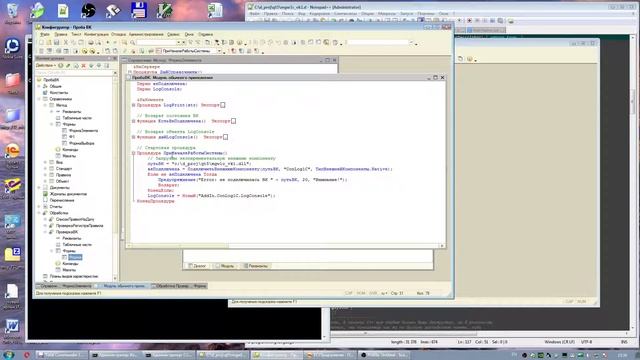Collapse the ПриНачалеРаботыСистемы procedure code block
640x360 pixels.
click(133, 153)
